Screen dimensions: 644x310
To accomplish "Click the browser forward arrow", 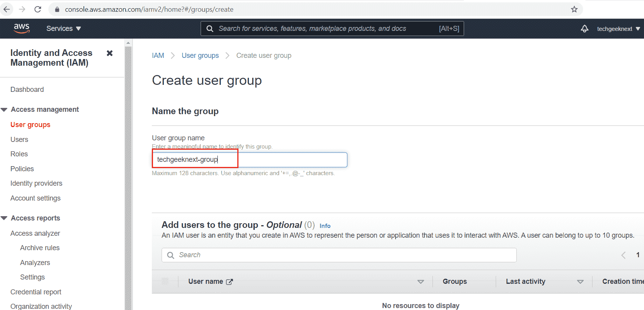I will (x=22, y=9).
